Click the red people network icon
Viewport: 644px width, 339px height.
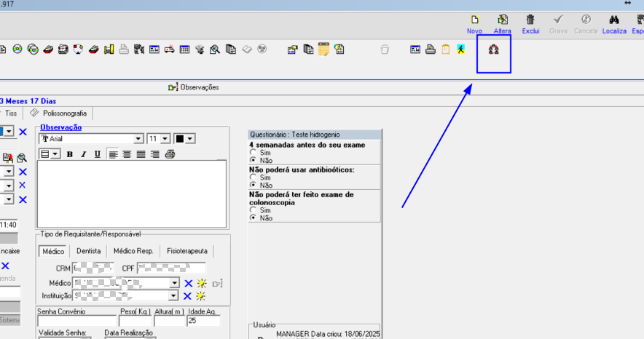pos(494,49)
